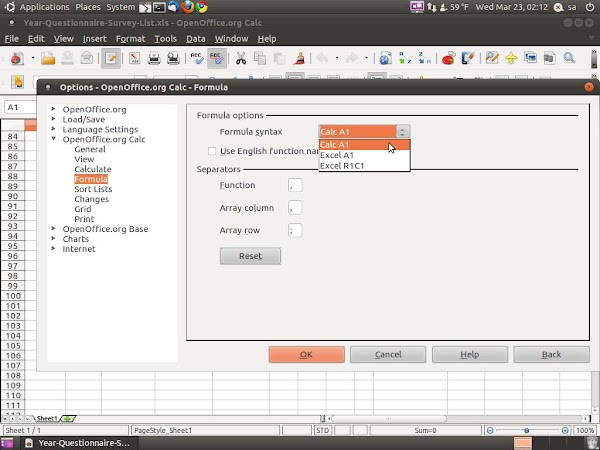Click the Copy toolbar icon
This screenshot has height=450, width=600.
click(x=260, y=59)
